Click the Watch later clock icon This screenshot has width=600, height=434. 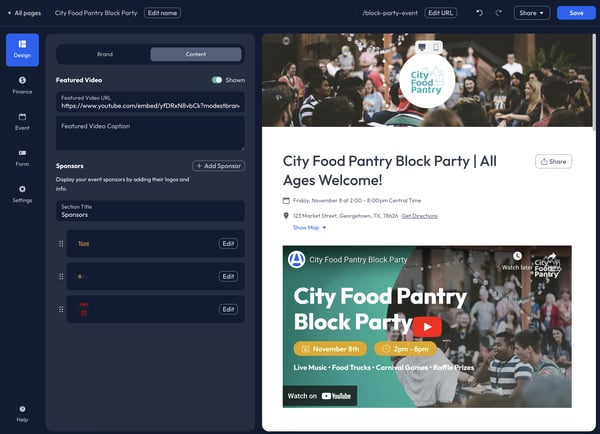[x=517, y=256]
